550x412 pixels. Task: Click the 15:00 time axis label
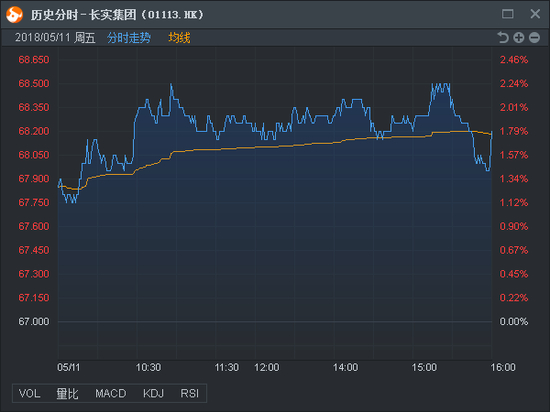point(424,367)
